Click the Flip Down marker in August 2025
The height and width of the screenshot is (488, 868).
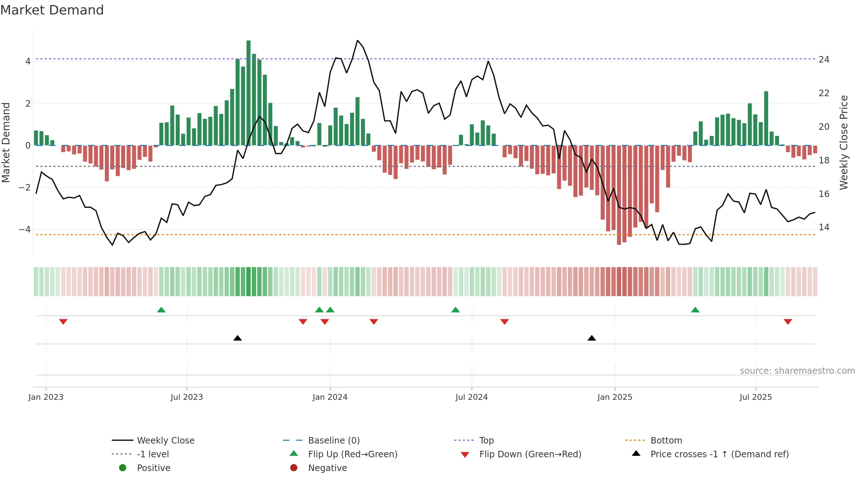(788, 322)
